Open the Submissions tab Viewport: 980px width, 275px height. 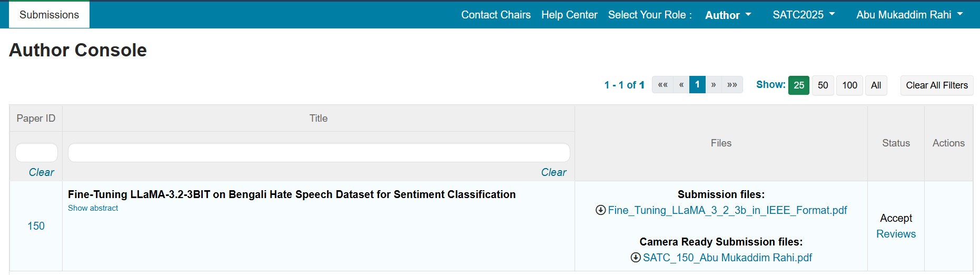pos(50,15)
